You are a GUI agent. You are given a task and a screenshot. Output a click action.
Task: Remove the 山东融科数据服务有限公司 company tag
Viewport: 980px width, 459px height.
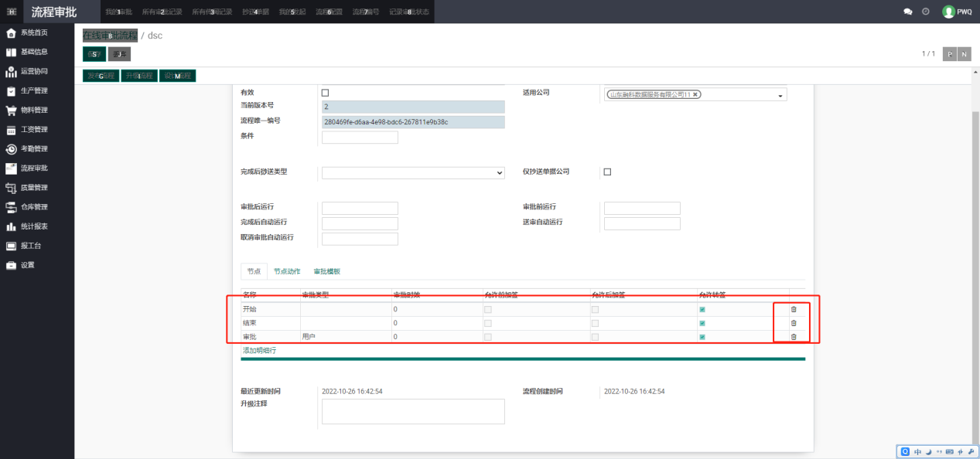695,94
